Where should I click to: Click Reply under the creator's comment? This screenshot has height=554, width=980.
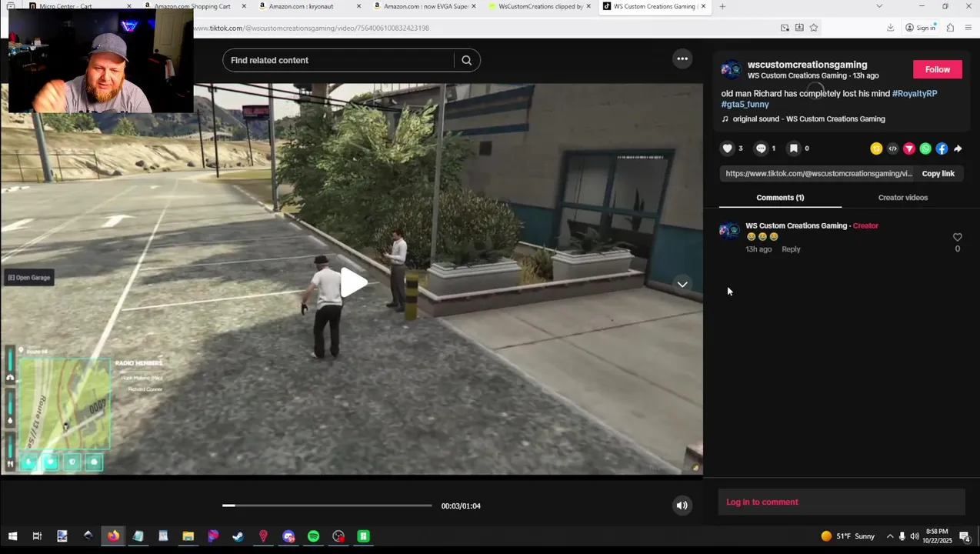pos(791,249)
